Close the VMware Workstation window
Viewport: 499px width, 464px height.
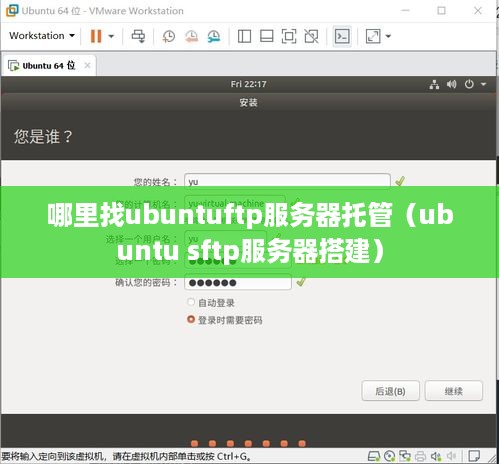(478, 11)
